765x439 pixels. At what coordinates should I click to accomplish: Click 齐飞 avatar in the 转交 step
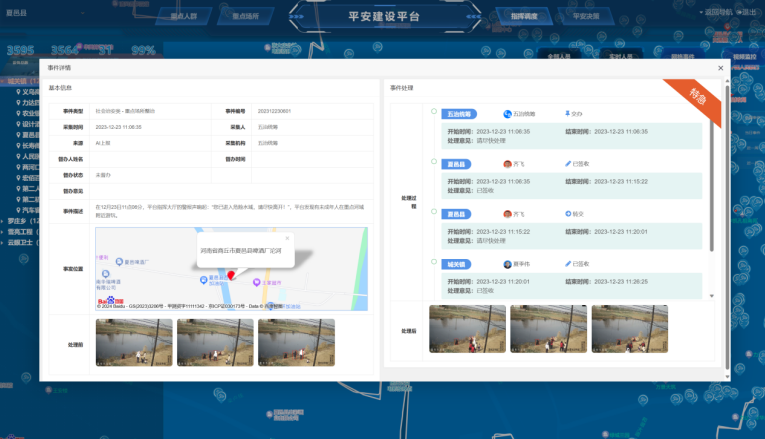[507, 214]
